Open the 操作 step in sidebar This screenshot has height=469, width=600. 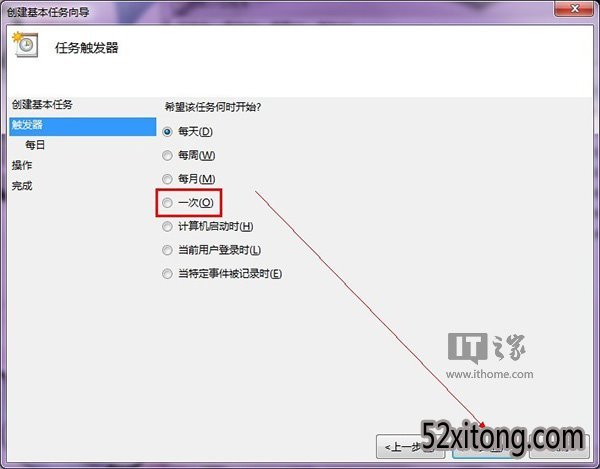point(22,165)
